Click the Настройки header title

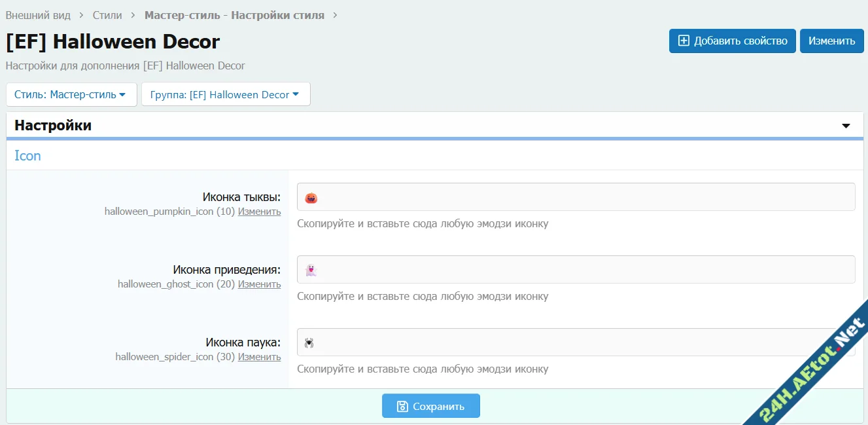[53, 125]
